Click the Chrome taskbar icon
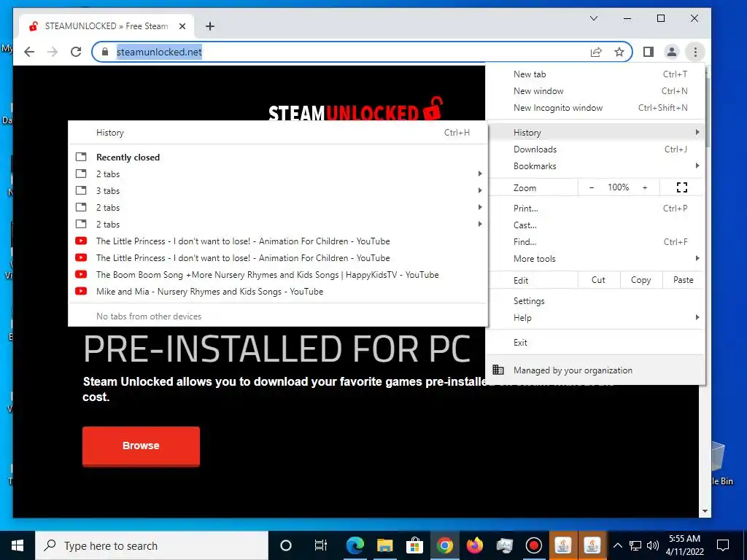Viewport: 747px width, 560px height. coord(444,545)
